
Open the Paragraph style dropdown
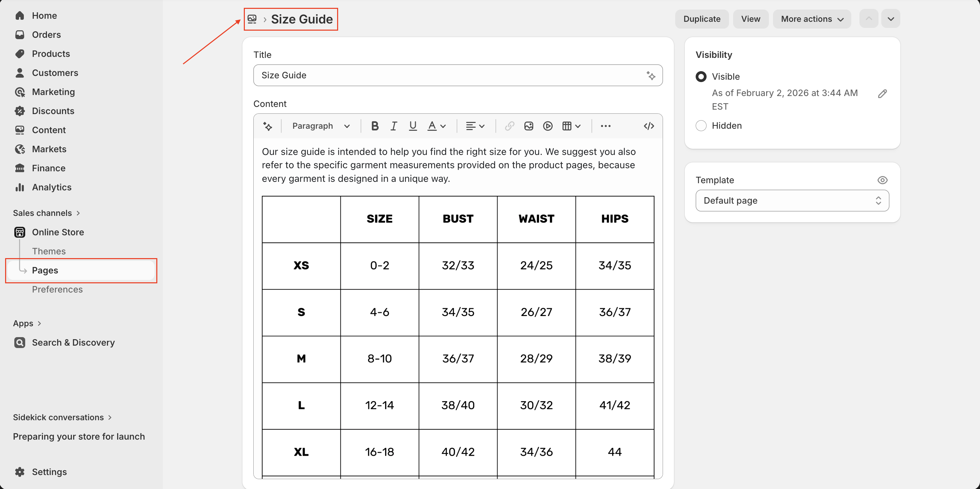[320, 126]
